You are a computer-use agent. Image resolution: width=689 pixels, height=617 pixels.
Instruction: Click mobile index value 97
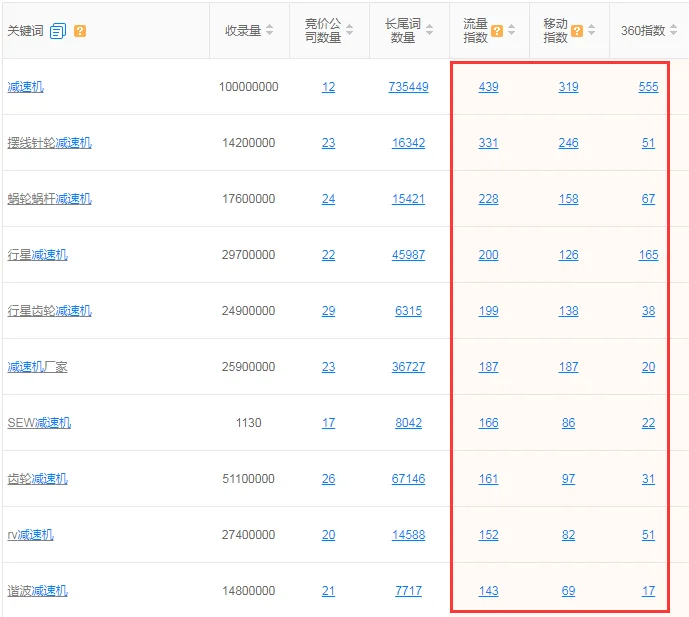click(568, 479)
